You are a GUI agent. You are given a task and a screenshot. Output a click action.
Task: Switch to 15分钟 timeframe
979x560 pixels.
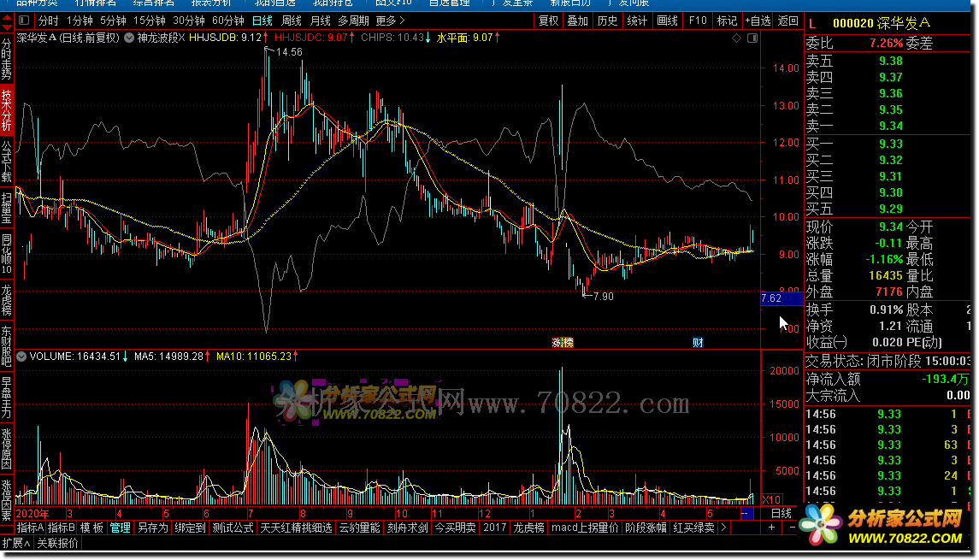click(x=150, y=21)
